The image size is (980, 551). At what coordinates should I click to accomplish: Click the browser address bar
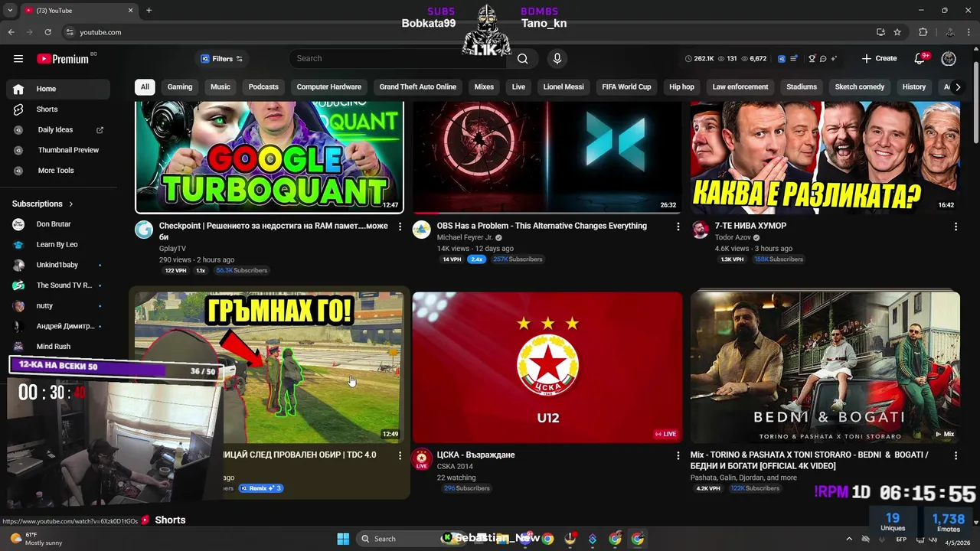pyautogui.click(x=467, y=32)
